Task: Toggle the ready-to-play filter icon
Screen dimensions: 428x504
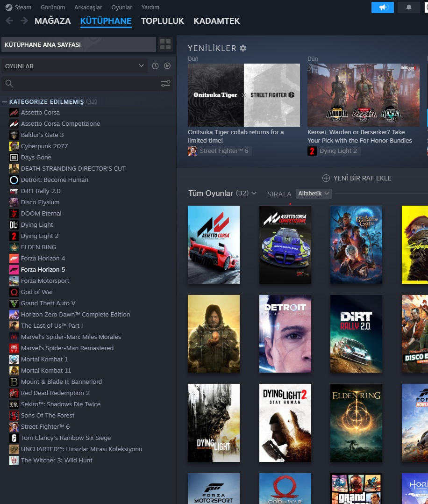Action: pyautogui.click(x=167, y=66)
